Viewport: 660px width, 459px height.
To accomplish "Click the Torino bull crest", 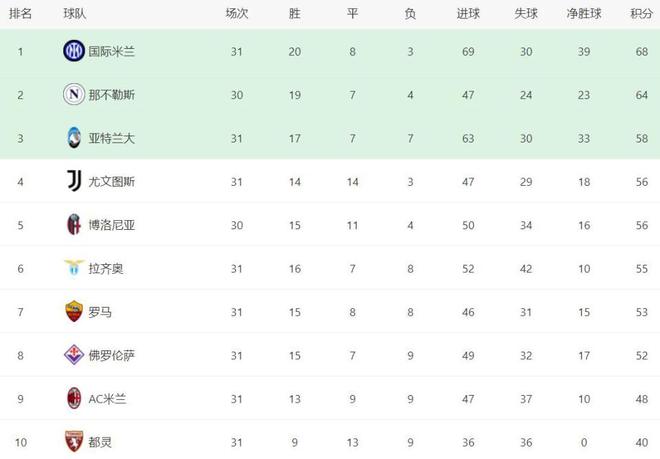I will pyautogui.click(x=74, y=441).
